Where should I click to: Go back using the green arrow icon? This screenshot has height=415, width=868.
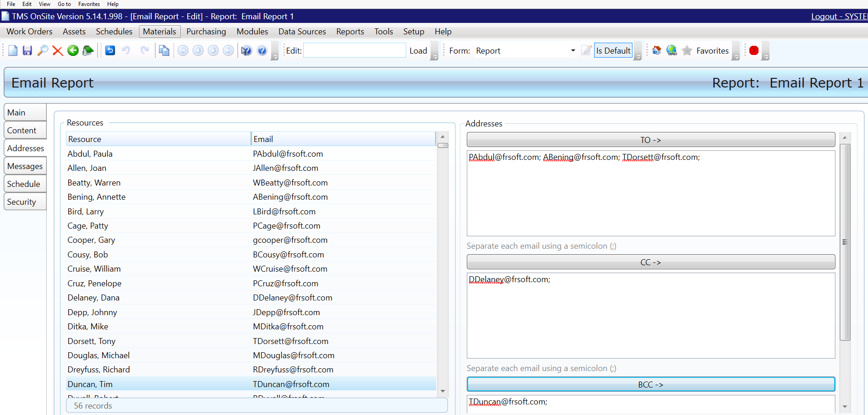click(x=73, y=50)
